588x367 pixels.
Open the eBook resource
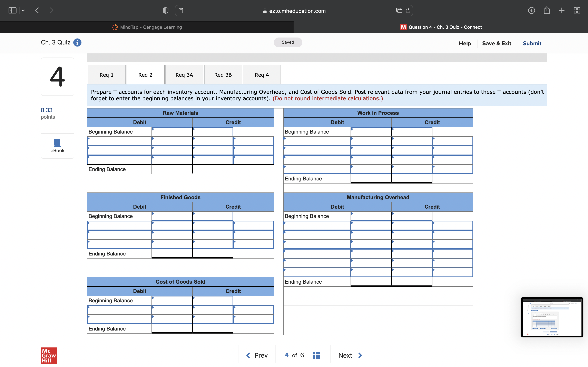click(x=57, y=146)
